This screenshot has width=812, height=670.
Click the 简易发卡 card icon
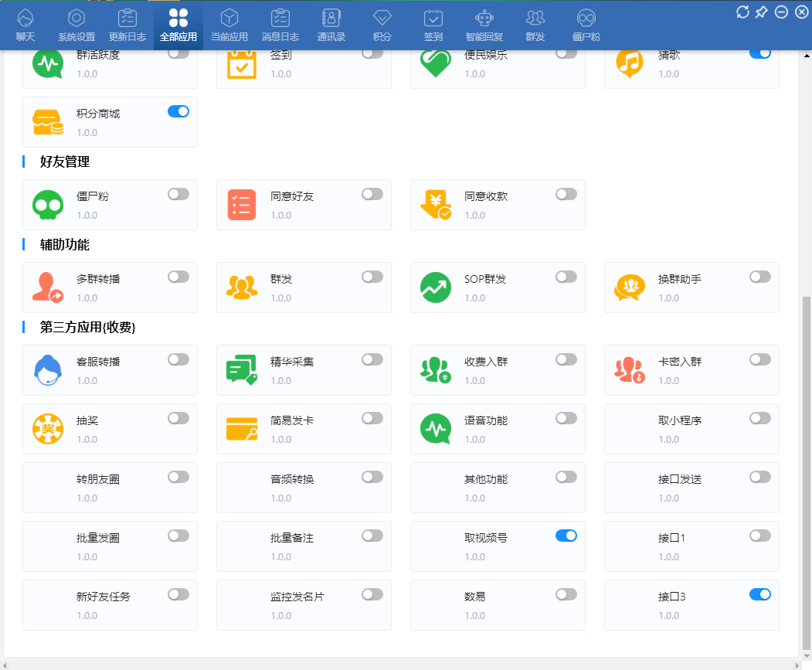coord(241,429)
